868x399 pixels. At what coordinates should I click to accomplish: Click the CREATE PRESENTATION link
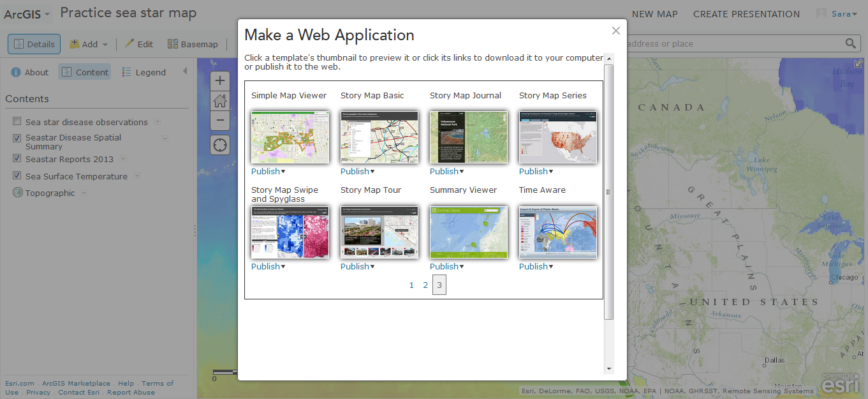[x=746, y=13]
